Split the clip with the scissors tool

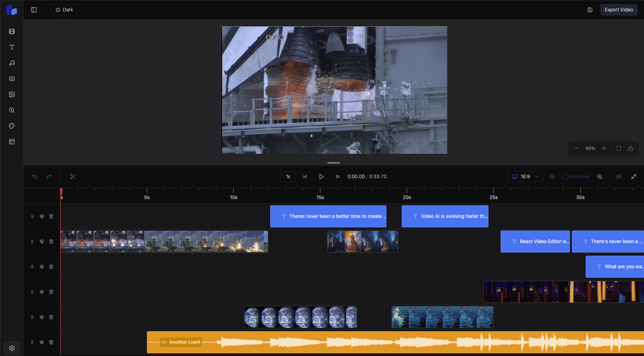point(72,177)
